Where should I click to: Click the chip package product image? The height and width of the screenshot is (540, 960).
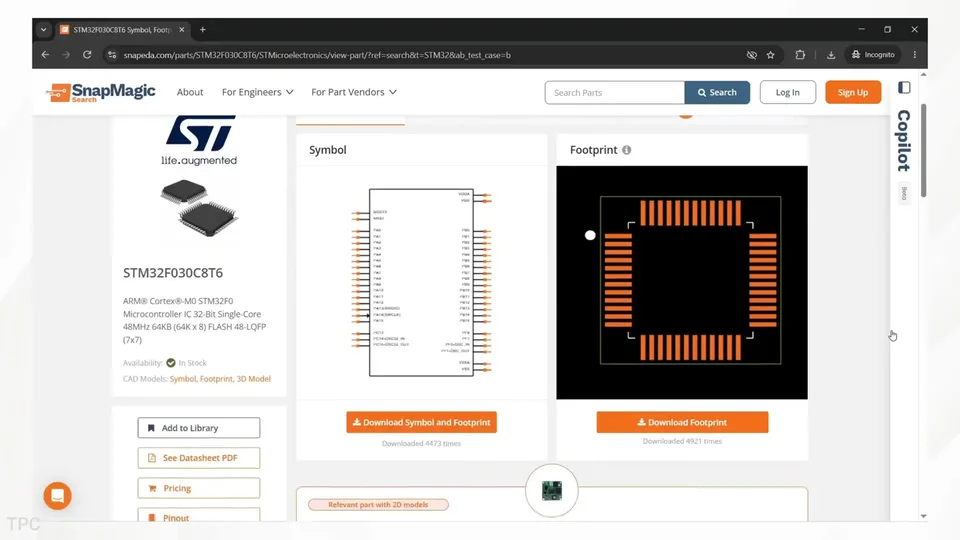pyautogui.click(x=200, y=208)
